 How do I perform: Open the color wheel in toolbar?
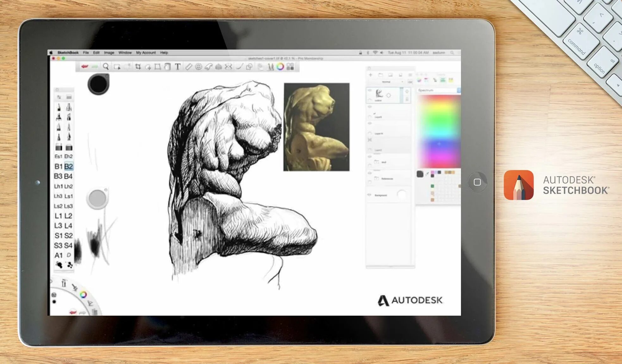(x=280, y=66)
